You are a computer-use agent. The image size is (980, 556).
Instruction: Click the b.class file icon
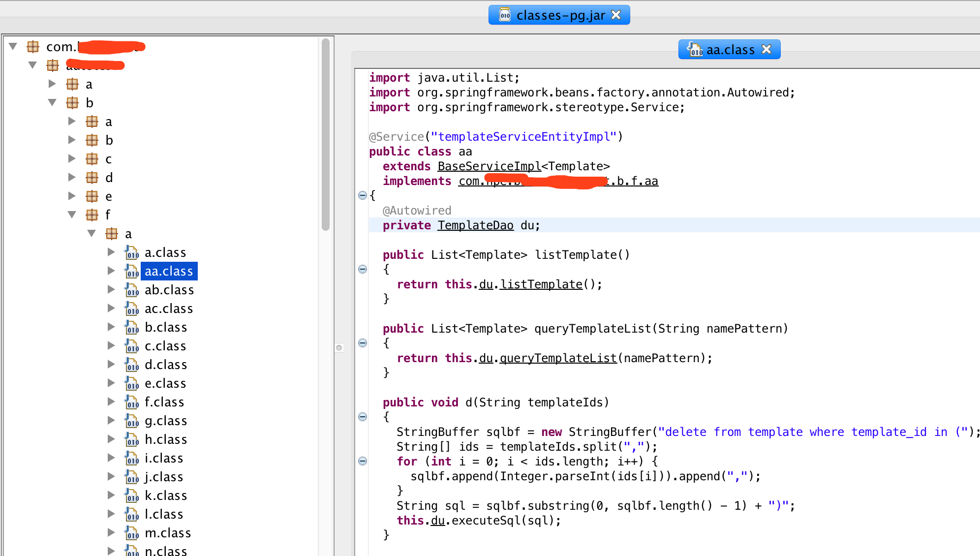[x=131, y=327]
